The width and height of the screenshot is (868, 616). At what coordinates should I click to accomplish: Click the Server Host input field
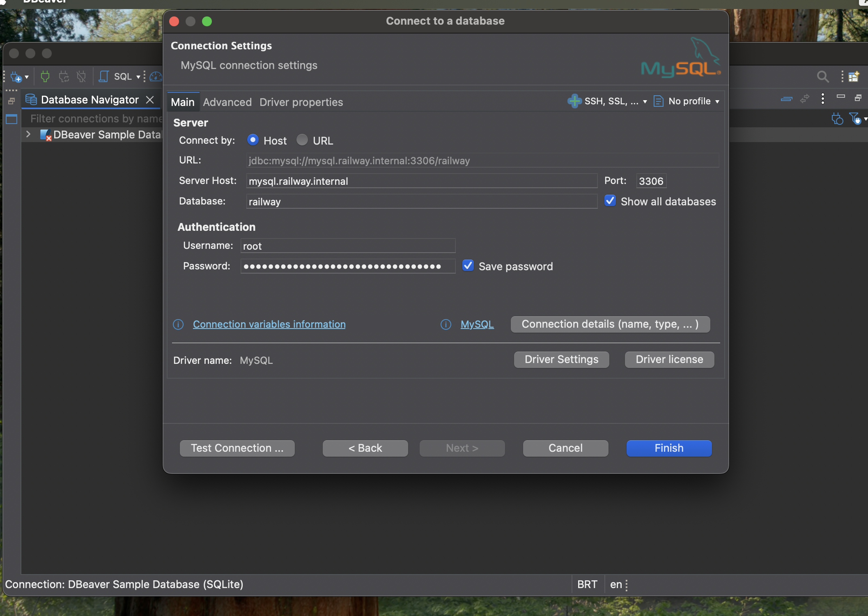421,181
